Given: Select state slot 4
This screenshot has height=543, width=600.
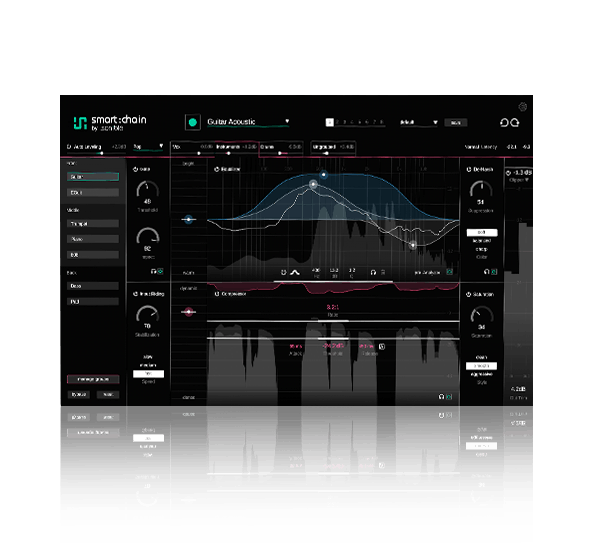Looking at the screenshot, I should coord(352,122).
